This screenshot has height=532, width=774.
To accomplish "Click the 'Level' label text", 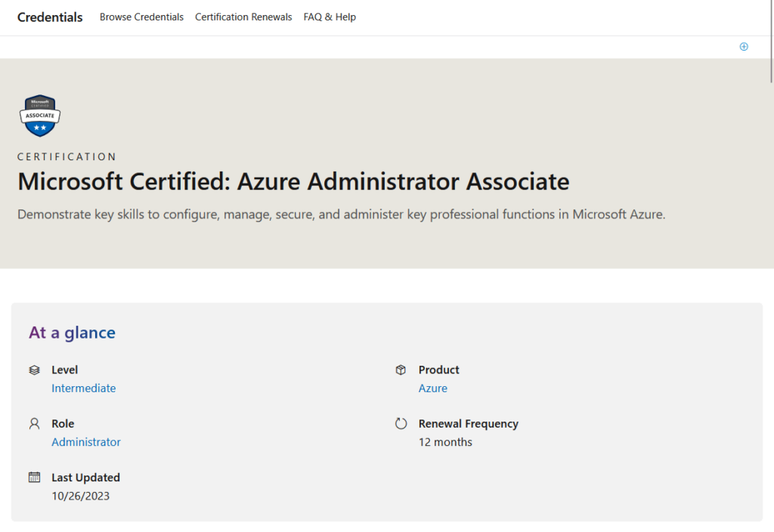I will tap(65, 370).
